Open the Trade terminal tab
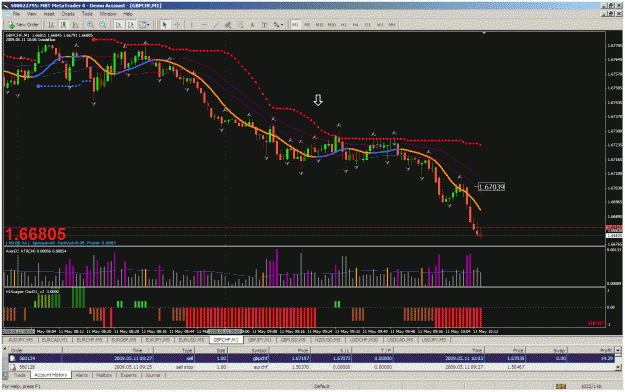Viewport: 625px width, 392px height. 20,375
